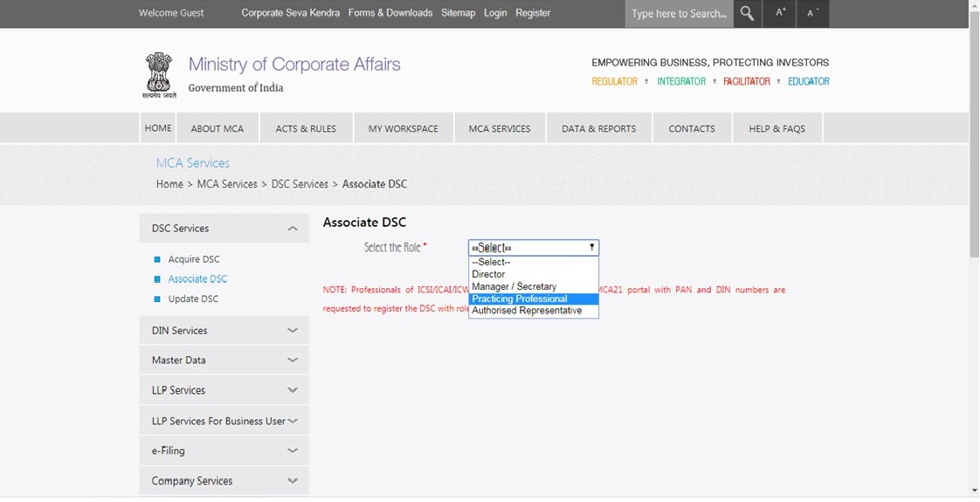This screenshot has height=502, width=980.
Task: Open the MY WORKSPACE navigation tab
Action: (x=404, y=128)
